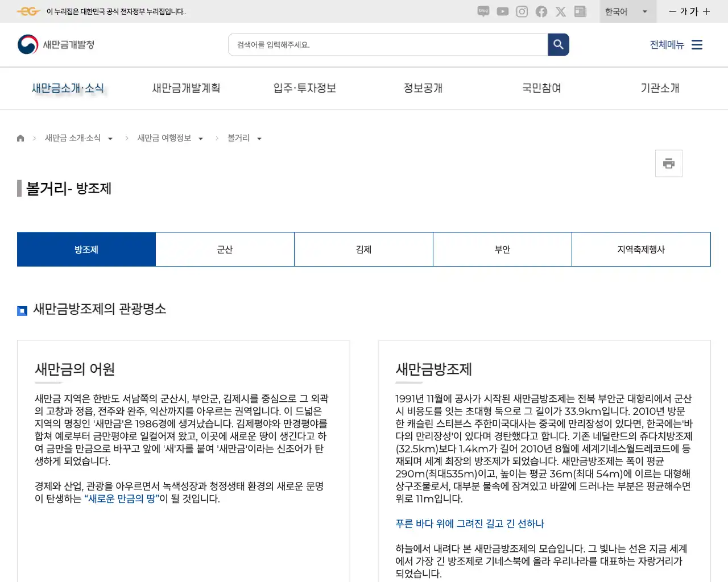Open the blog social media icon

(483, 11)
